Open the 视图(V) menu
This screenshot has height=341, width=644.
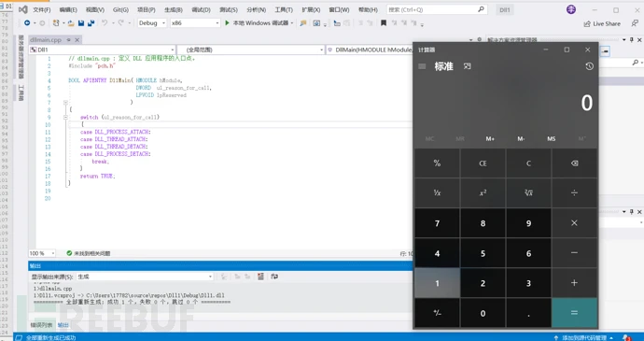pyautogui.click(x=95, y=10)
